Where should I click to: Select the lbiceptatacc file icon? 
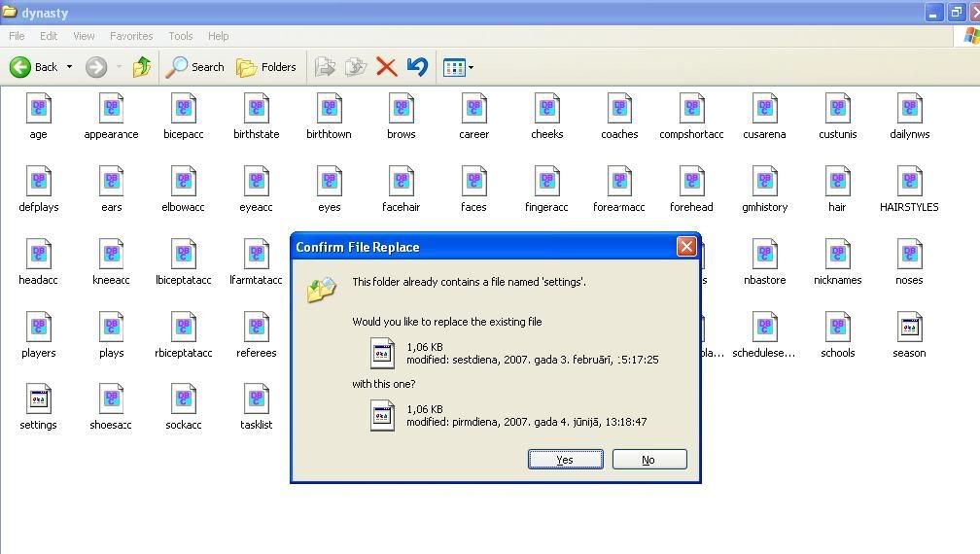184,255
